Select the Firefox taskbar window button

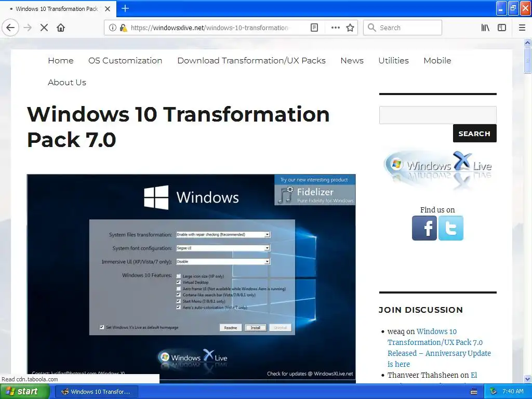[96, 392]
